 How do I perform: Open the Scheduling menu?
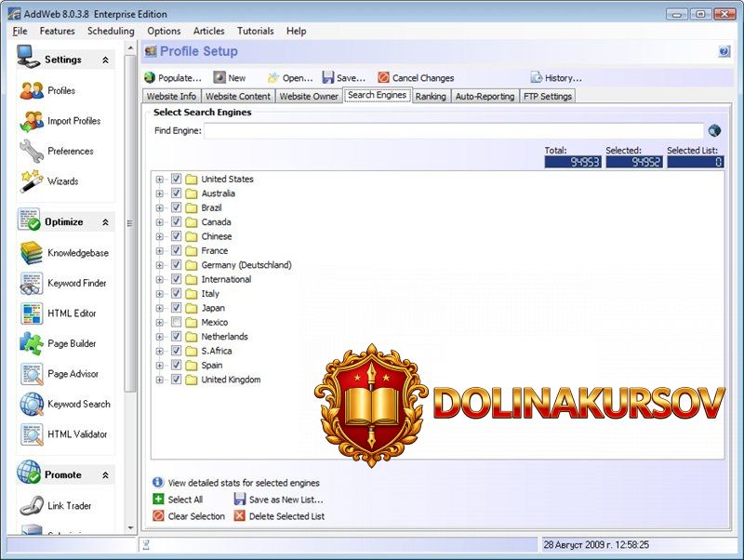(x=111, y=31)
